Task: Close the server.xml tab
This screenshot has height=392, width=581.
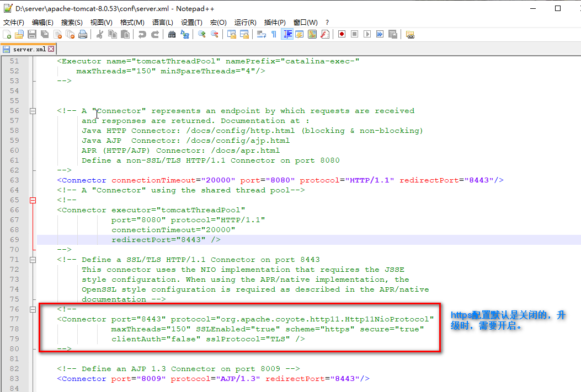Action: tap(51, 49)
